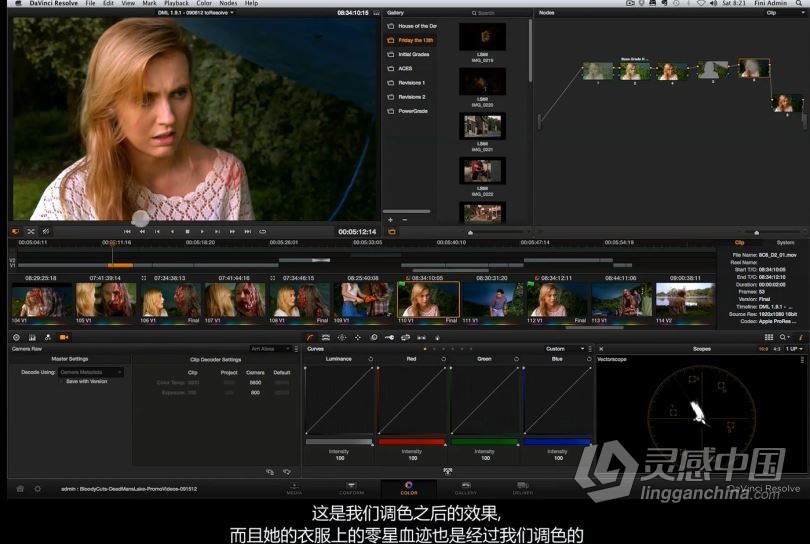This screenshot has width=810, height=544.
Task: Open the File menu
Action: coord(90,3)
